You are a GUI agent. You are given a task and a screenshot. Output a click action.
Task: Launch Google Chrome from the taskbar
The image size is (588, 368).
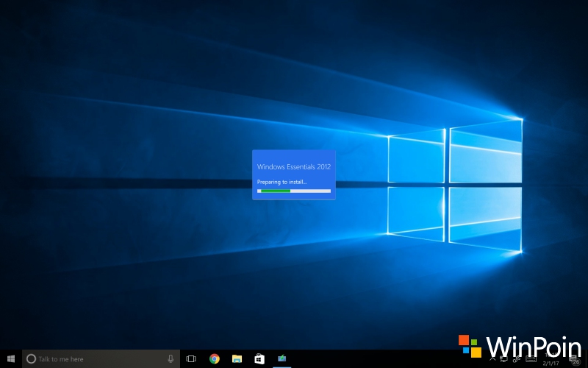(x=215, y=359)
